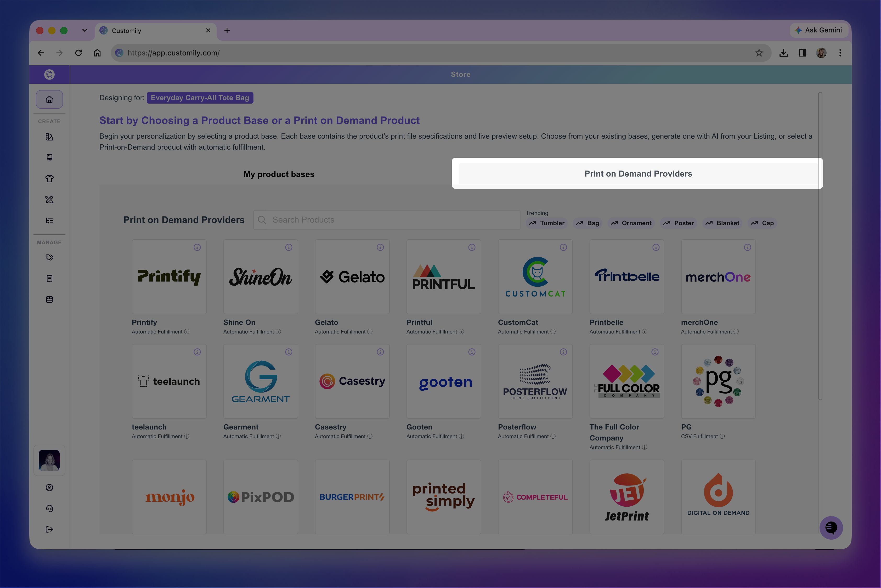Click the Customily logo at top left

(49, 74)
